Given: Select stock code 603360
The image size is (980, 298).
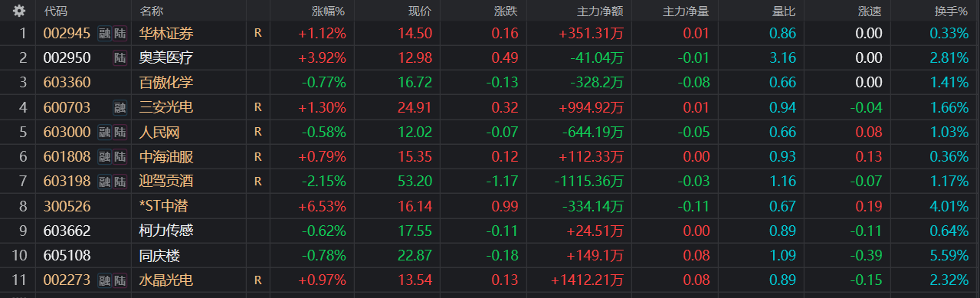Looking at the screenshot, I should 67,83.
